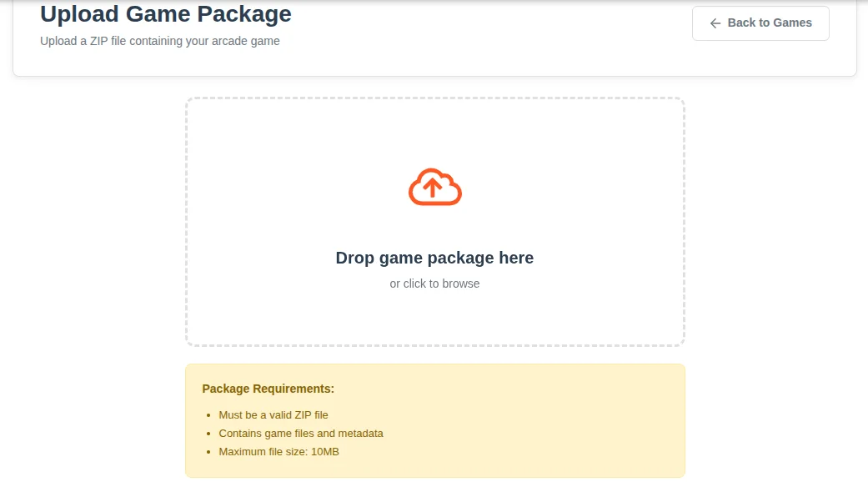Click the dashed border of the drop zone

coord(186,221)
